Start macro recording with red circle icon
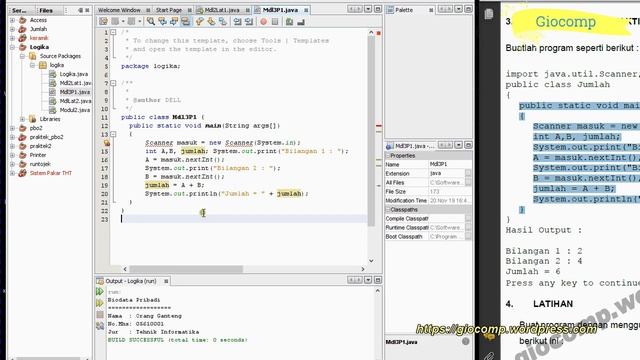This screenshot has width=640, height=360. pos(263,21)
